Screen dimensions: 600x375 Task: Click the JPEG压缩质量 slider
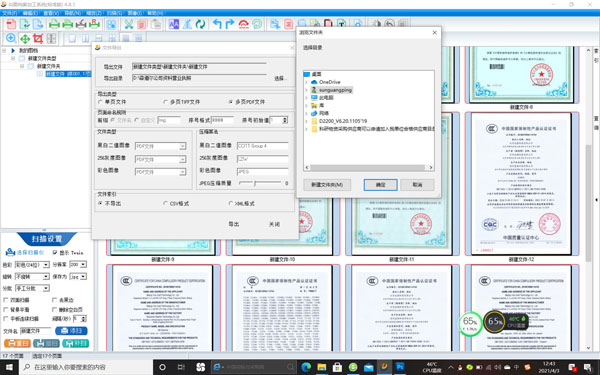(x=260, y=183)
